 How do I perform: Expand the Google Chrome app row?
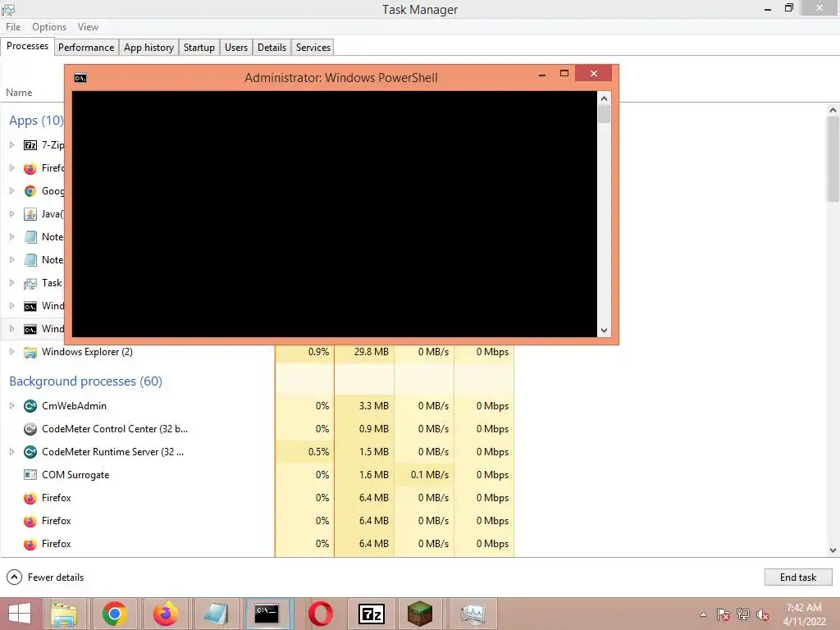11,190
